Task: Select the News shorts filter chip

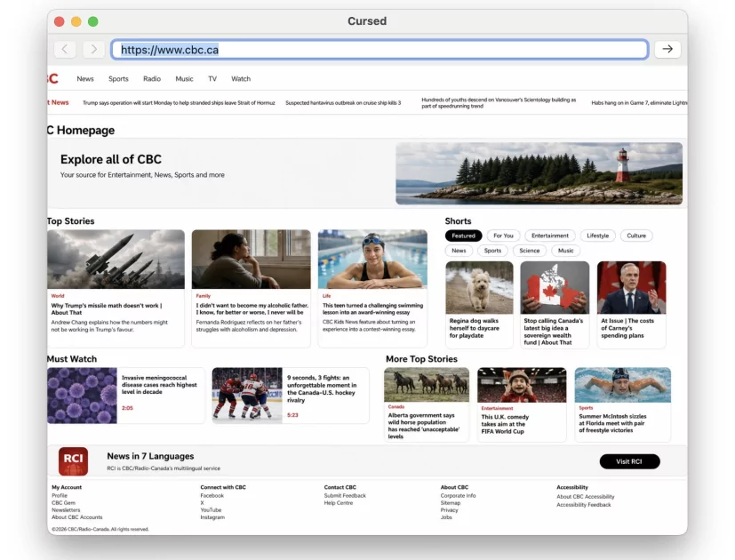Action: click(x=459, y=251)
